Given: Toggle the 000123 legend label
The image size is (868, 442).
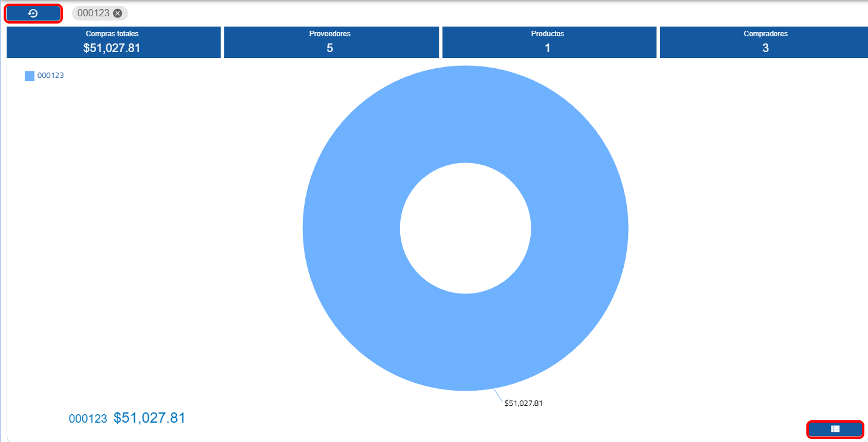Looking at the screenshot, I should (x=51, y=76).
